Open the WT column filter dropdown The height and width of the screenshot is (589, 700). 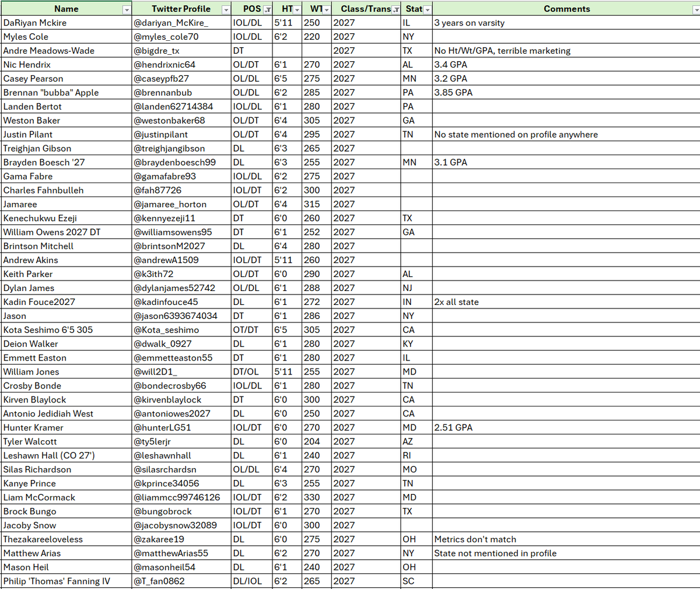327,10
